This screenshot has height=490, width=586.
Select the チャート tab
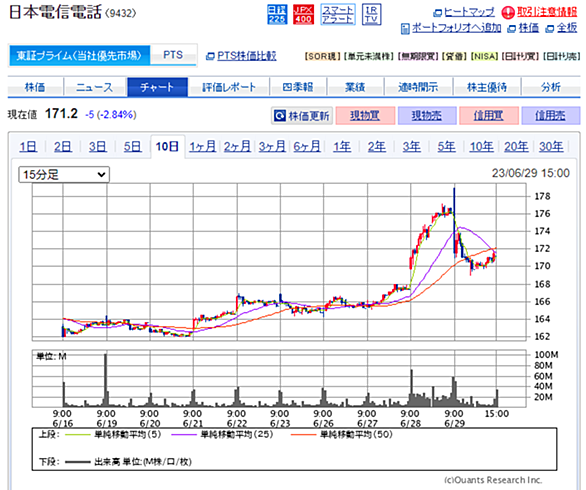(x=157, y=87)
